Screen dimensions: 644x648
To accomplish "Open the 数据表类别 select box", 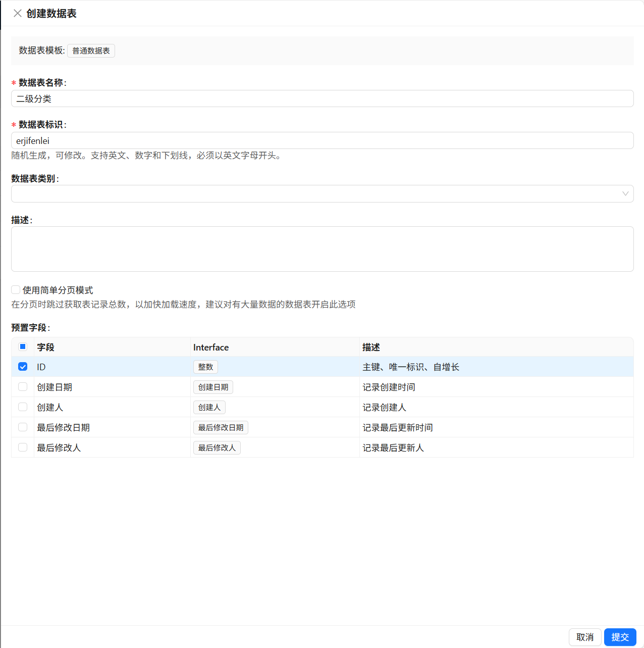I will point(322,193).
